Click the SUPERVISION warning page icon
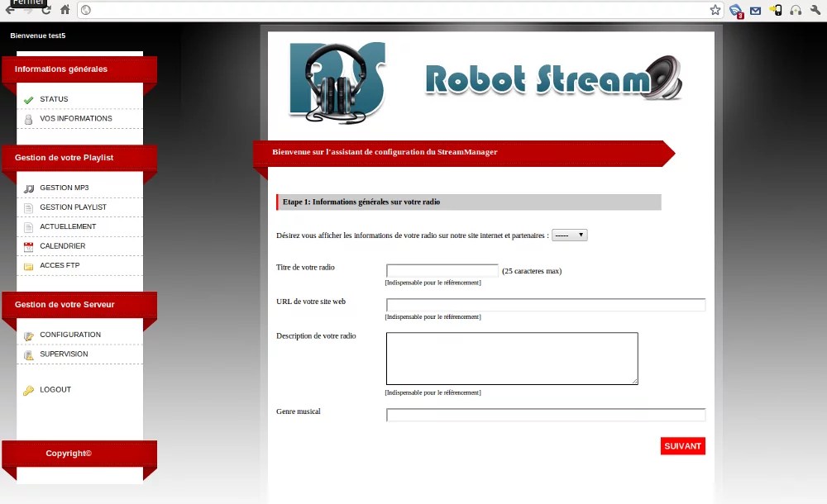 coord(28,354)
